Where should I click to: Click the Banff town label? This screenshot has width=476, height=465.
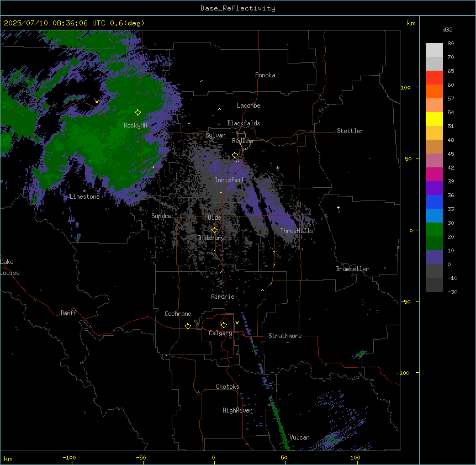pyautogui.click(x=68, y=313)
